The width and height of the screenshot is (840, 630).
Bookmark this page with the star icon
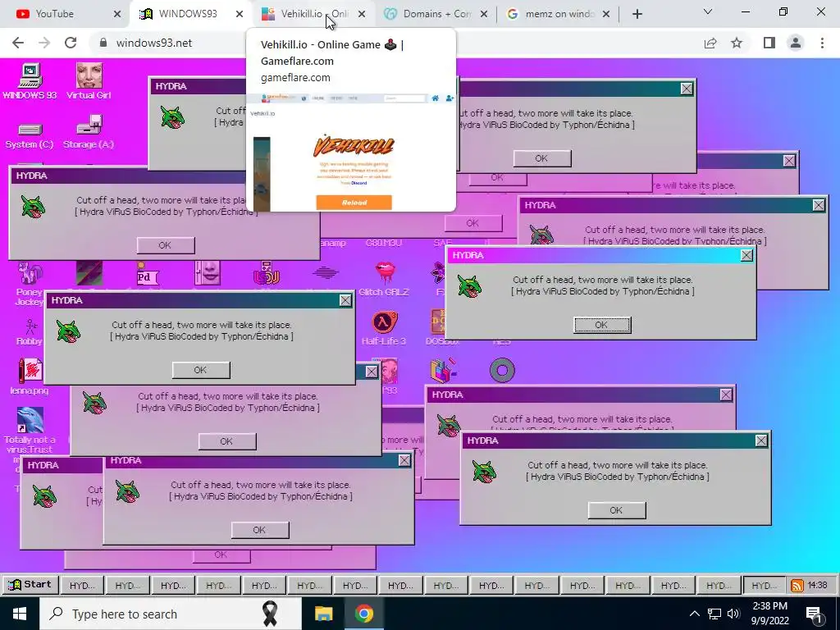pos(737,43)
